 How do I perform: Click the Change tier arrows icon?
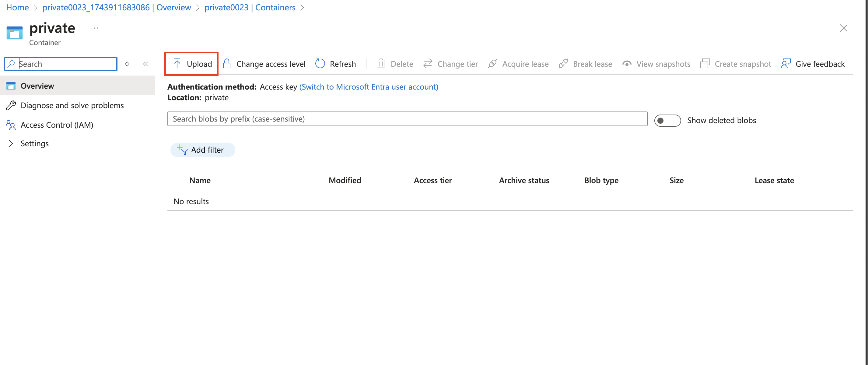click(428, 64)
